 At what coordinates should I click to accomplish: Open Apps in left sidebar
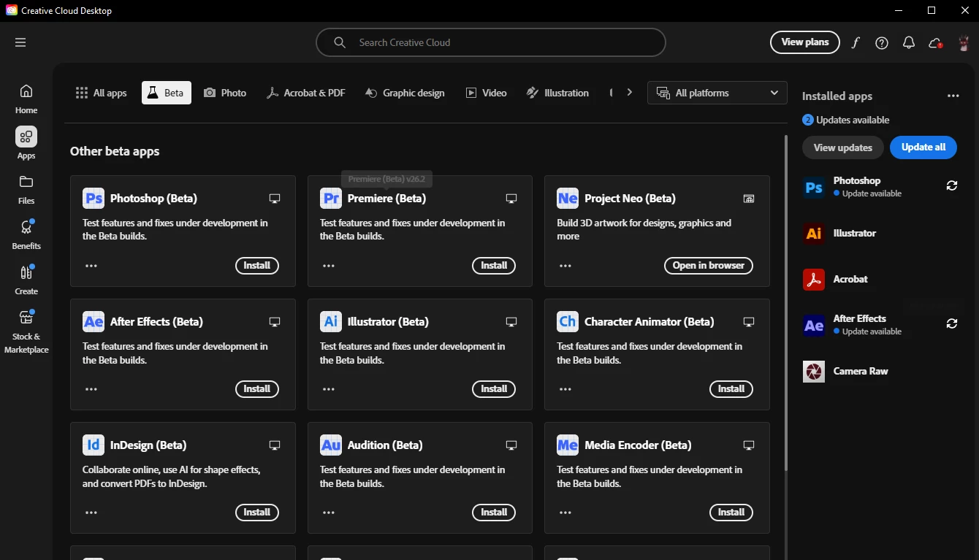26,144
